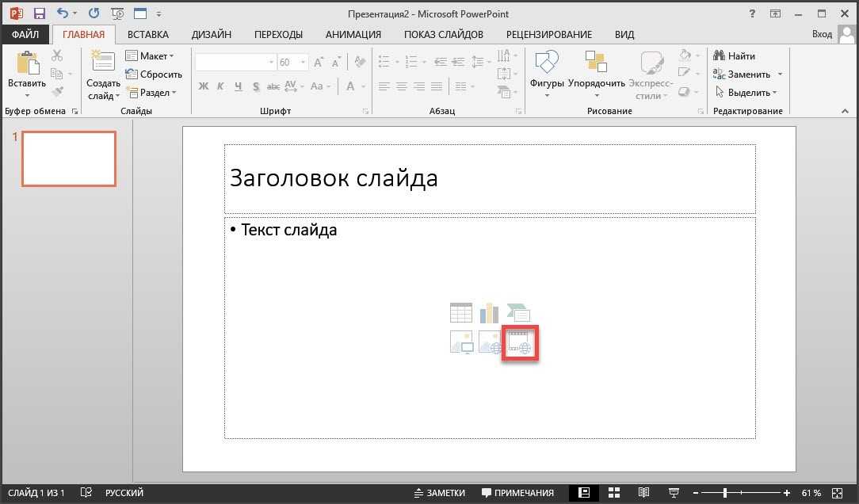
Task: Switch to the ПОКАЗ СЛАЙДОВ tab
Action: click(444, 35)
